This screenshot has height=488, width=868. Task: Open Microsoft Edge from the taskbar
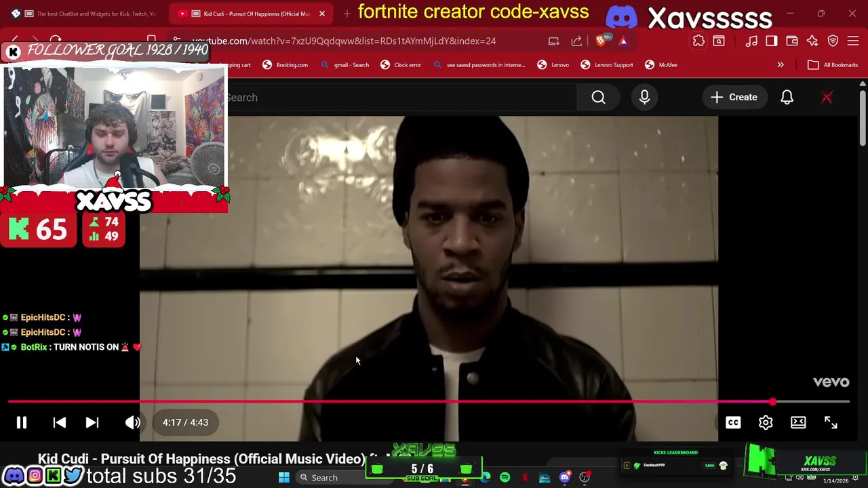pos(485,478)
